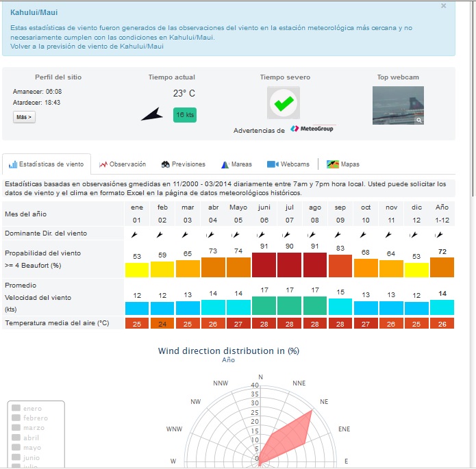Click dominant wind arrow for oct

pos(363,235)
